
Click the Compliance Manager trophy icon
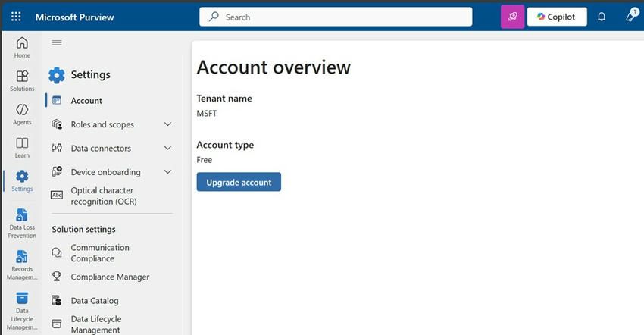tap(57, 277)
